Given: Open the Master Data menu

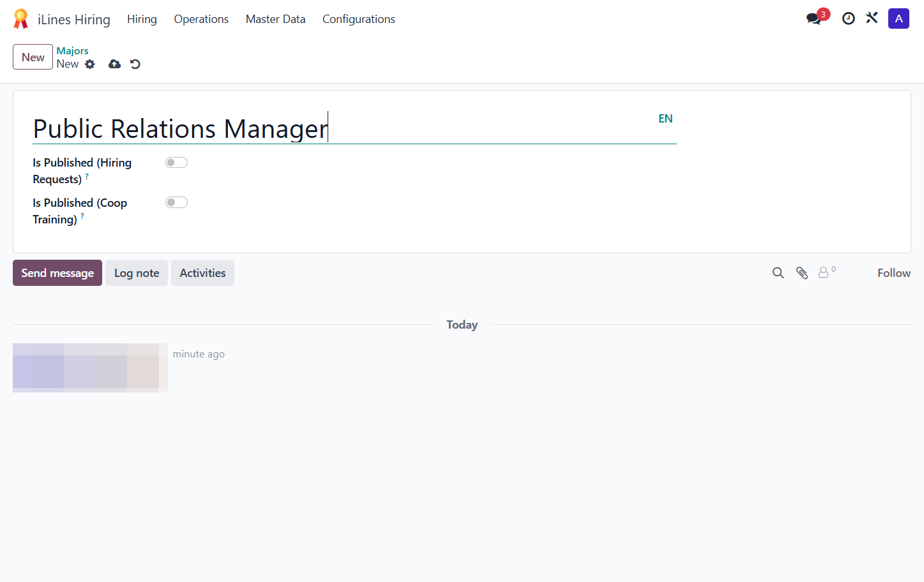Looking at the screenshot, I should coord(276,19).
